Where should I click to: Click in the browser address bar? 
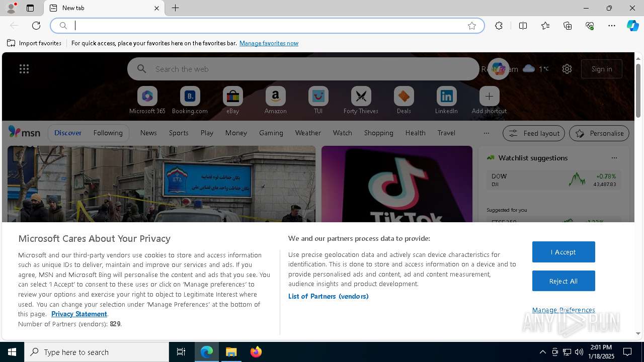267,26
